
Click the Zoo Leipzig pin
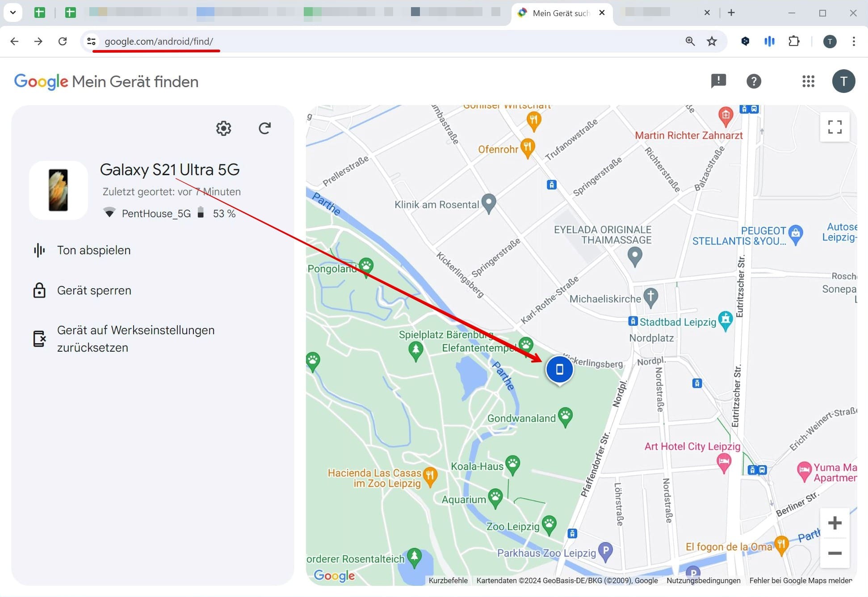click(549, 525)
